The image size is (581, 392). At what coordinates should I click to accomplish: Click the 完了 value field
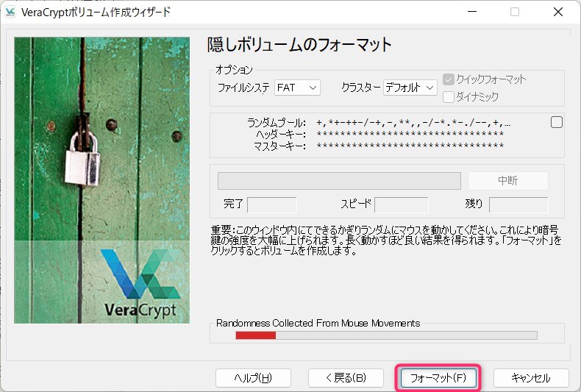tap(272, 205)
